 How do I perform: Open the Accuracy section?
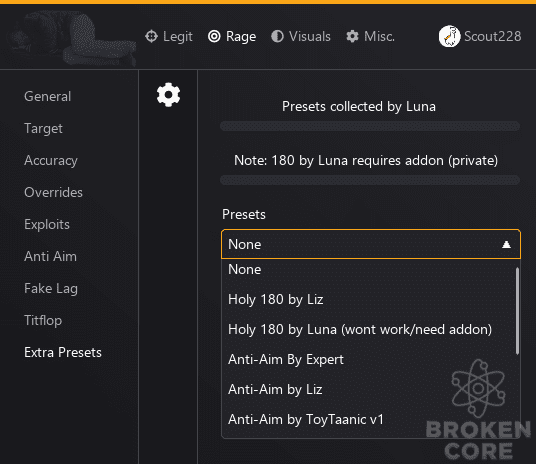coord(51,160)
